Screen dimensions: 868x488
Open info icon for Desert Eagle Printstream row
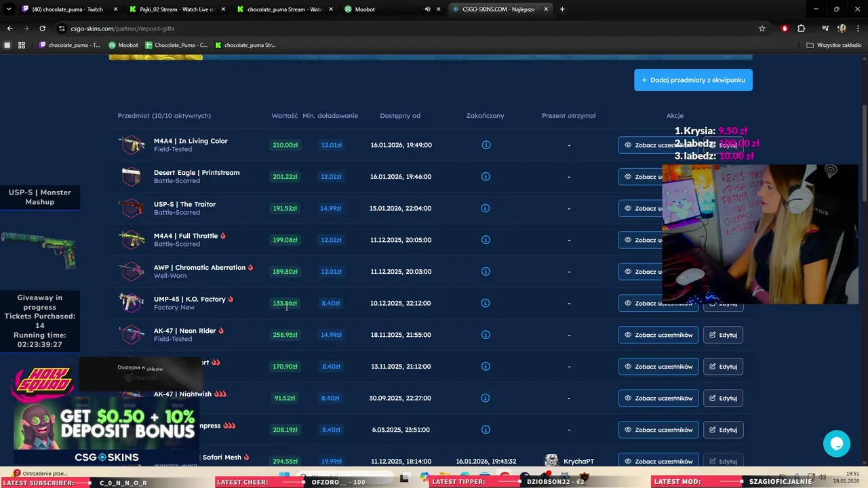pyautogui.click(x=486, y=177)
